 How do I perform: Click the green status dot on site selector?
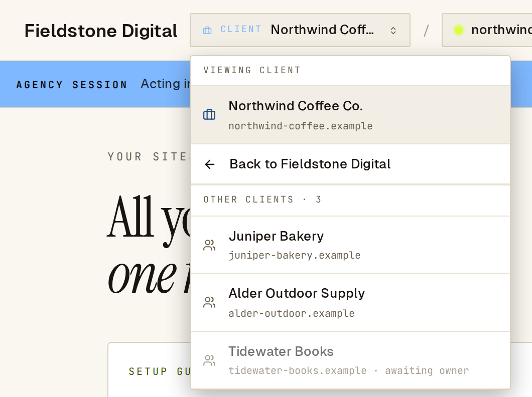458,30
